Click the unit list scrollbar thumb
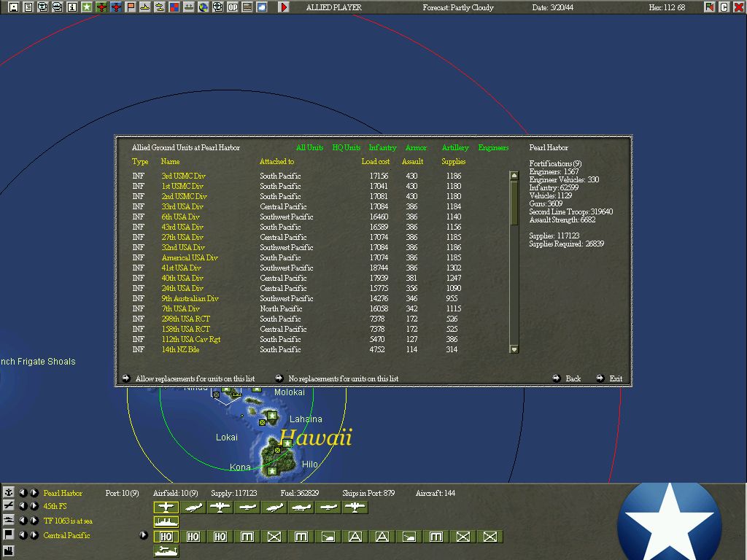 point(514,203)
